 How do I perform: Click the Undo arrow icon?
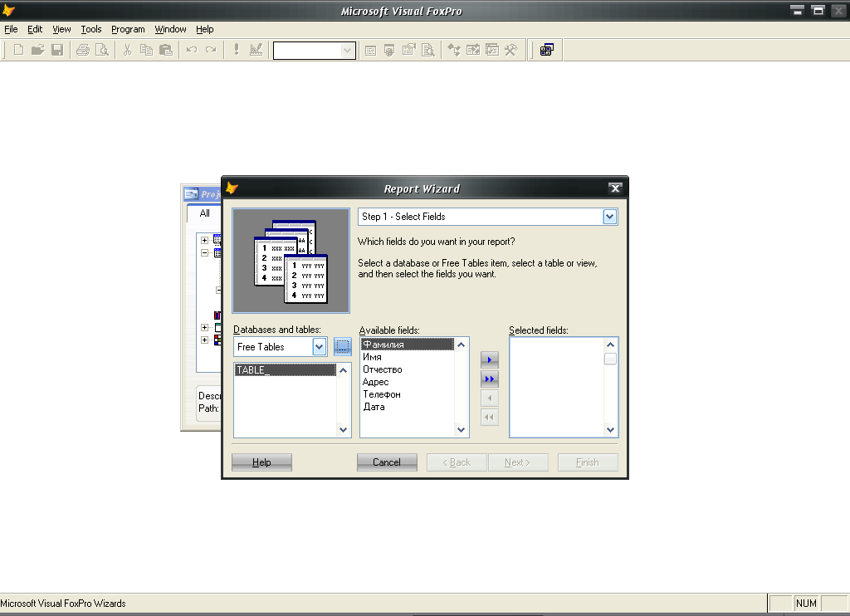192,51
